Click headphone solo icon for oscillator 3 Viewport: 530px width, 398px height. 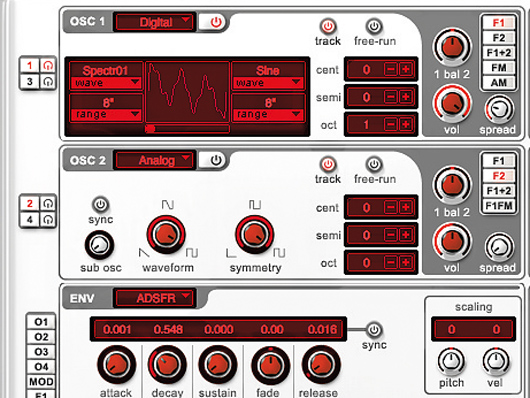pyautogui.click(x=48, y=81)
